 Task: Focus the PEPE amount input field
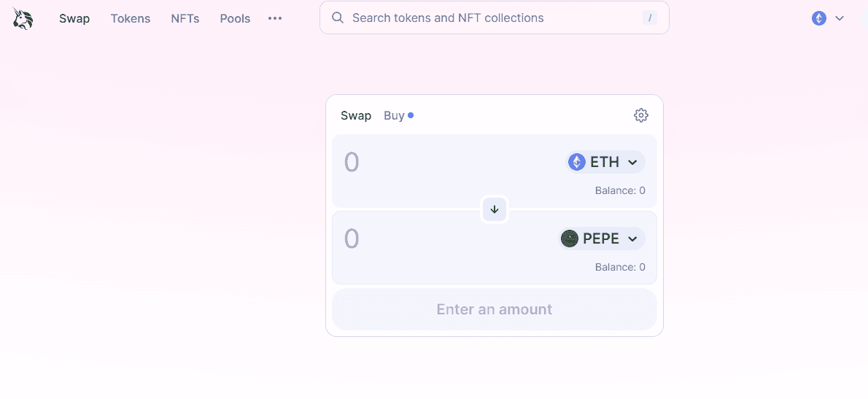pos(446,239)
